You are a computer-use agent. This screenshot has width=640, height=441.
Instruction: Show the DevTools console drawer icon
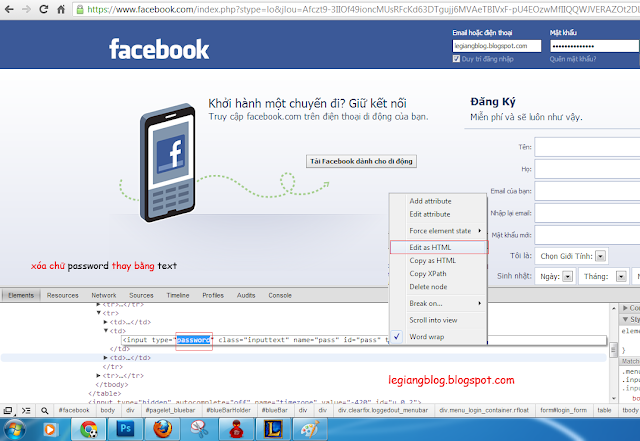pyautogui.click(x=26, y=410)
